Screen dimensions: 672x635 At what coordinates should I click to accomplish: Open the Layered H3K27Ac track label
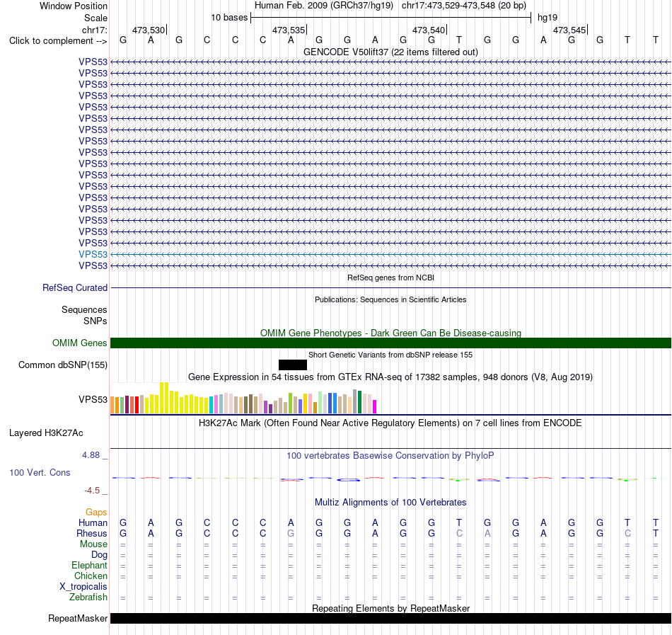coord(46,433)
